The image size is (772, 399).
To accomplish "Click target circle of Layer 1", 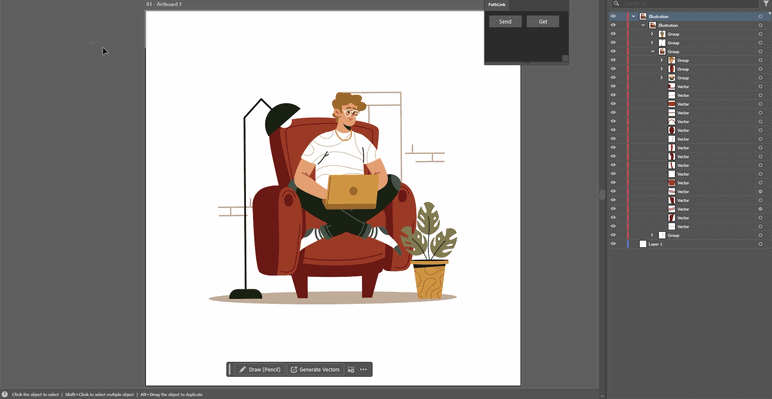I will point(761,244).
